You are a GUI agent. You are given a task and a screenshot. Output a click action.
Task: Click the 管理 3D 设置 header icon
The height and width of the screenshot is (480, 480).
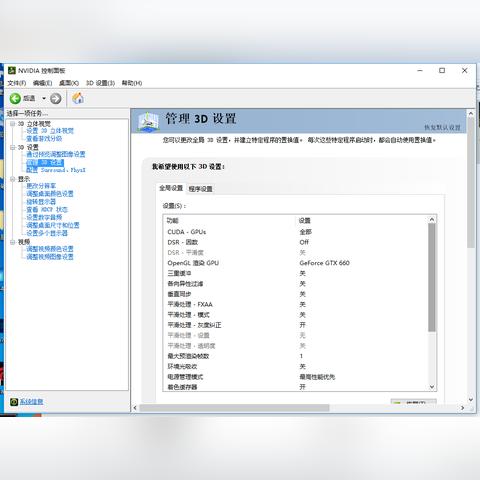coord(149,122)
